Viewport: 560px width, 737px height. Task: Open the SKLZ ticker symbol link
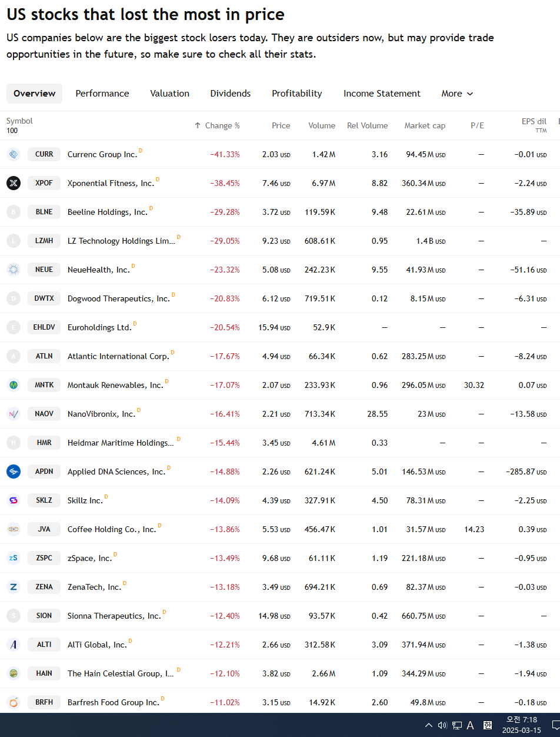[x=44, y=500]
